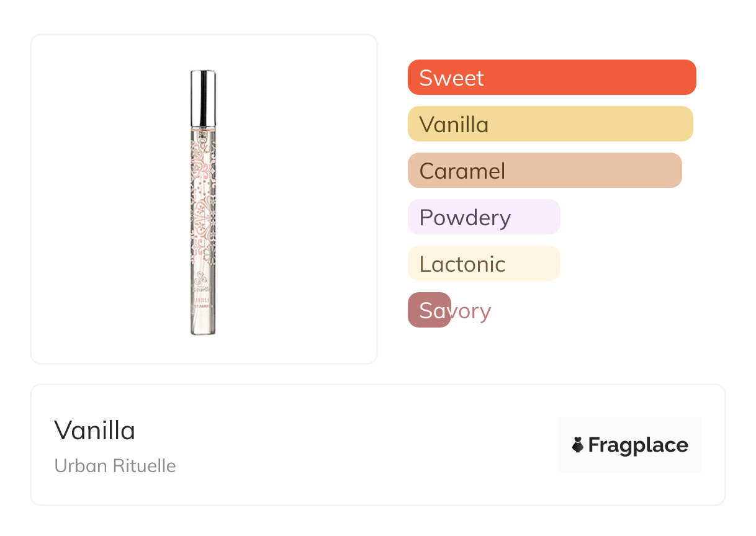
Task: Click the "Caramel" accord label text
Action: click(462, 171)
